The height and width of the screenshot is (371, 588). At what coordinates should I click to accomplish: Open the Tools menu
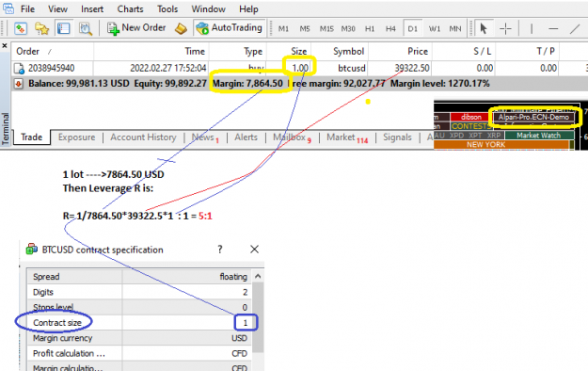(167, 9)
